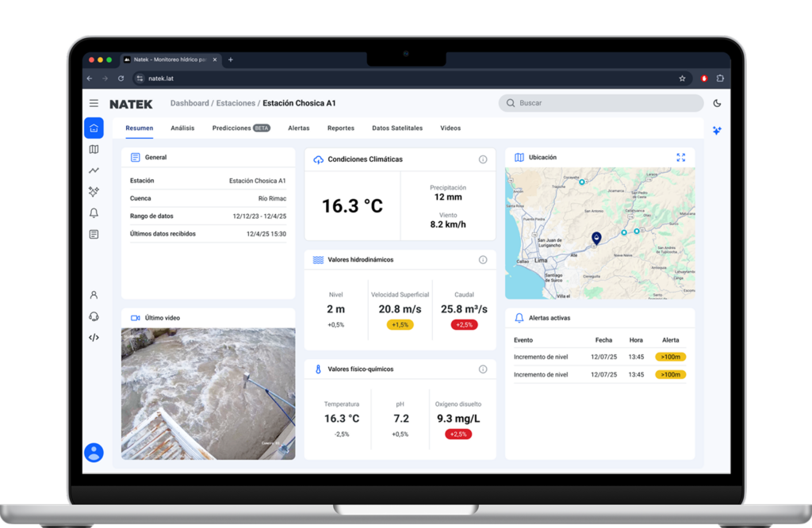Expand the Ubicación map to fullscreen
The width and height of the screenshot is (812, 528).
coord(680,157)
